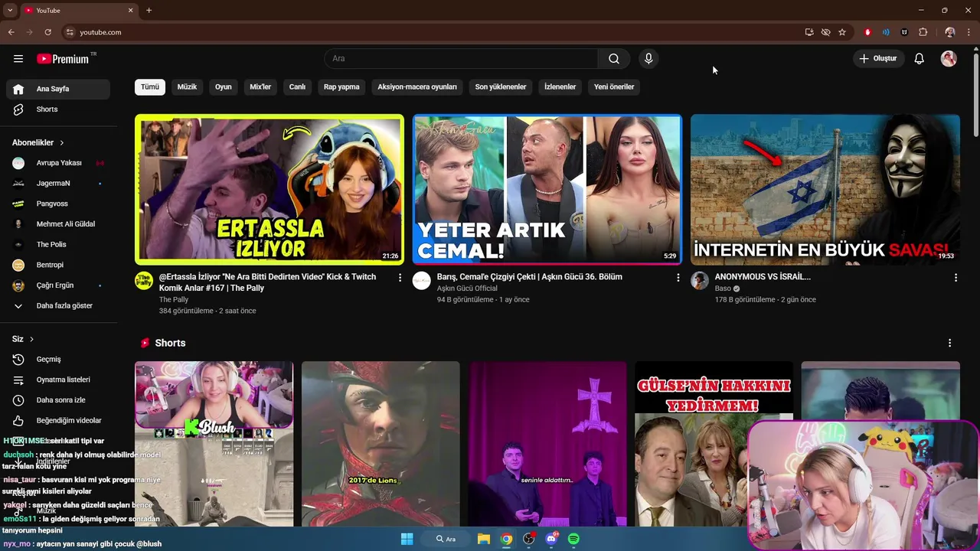Open Çağrı Ergün subscription channel
Viewport: 980px width, 551px height.
[58, 285]
